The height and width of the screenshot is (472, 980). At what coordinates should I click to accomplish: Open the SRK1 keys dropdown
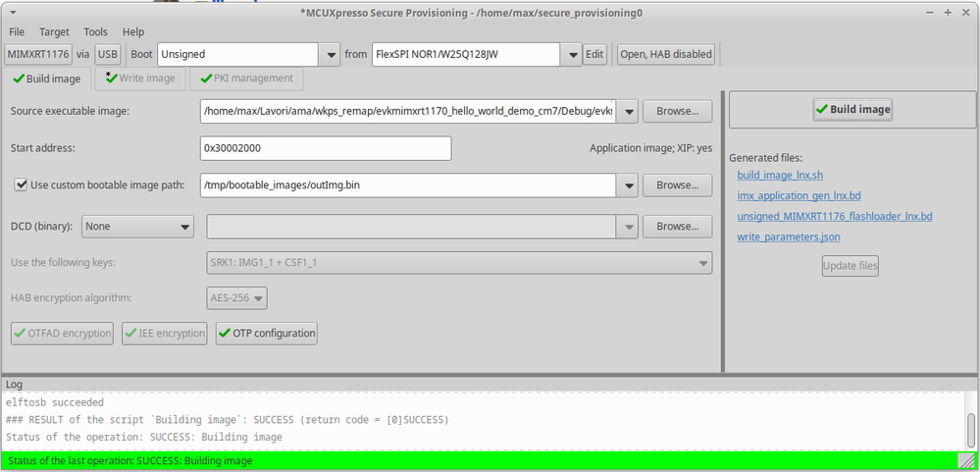point(459,263)
